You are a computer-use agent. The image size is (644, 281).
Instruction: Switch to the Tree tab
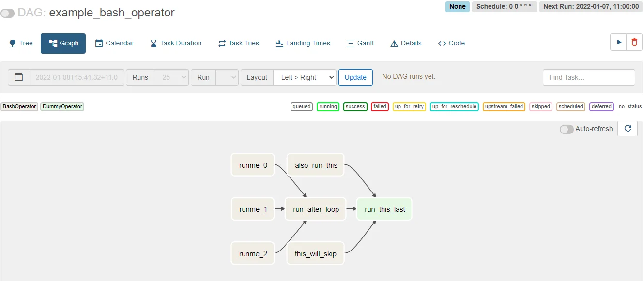coord(21,43)
